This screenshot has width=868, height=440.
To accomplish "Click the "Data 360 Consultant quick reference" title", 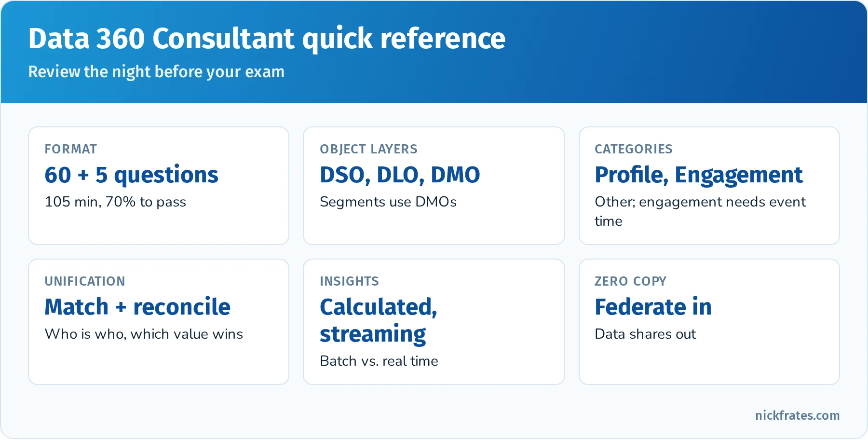I will (x=267, y=39).
